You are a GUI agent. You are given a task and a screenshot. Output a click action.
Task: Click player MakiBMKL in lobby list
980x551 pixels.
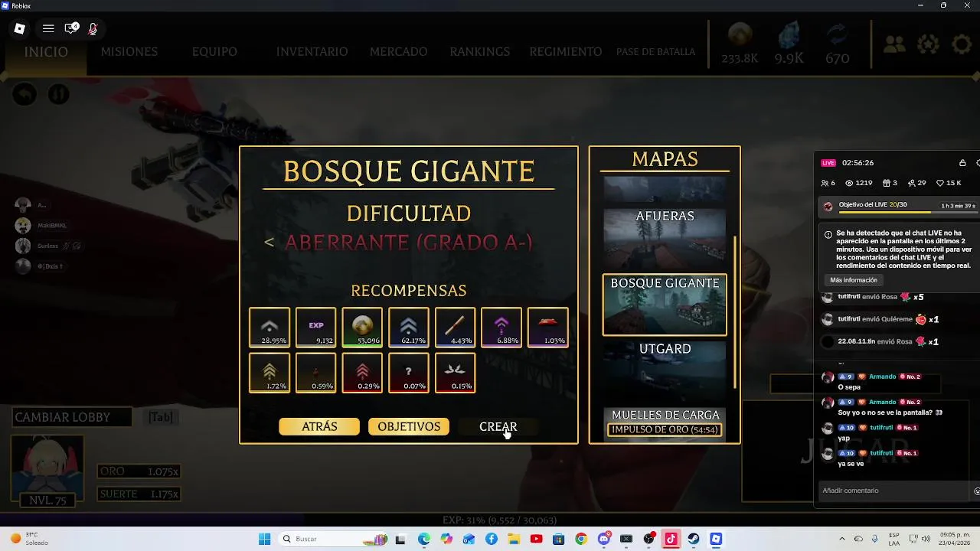(x=54, y=226)
